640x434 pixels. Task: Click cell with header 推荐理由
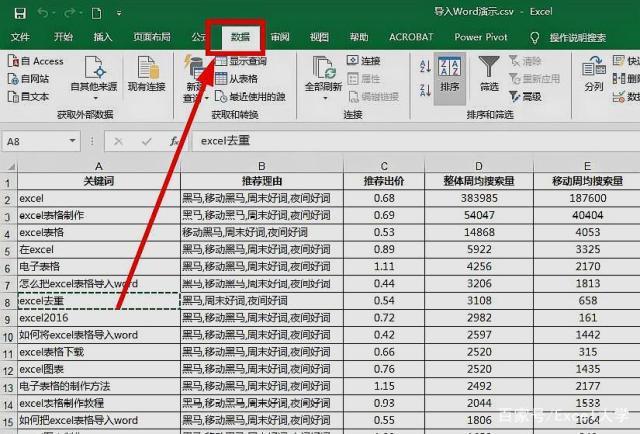[x=262, y=181]
